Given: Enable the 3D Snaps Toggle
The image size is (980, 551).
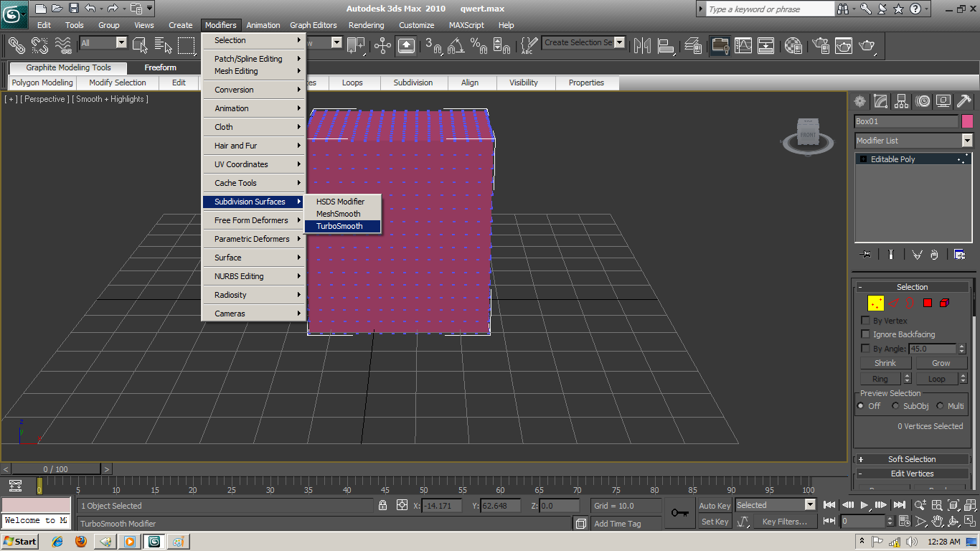Looking at the screenshot, I should click(430, 46).
